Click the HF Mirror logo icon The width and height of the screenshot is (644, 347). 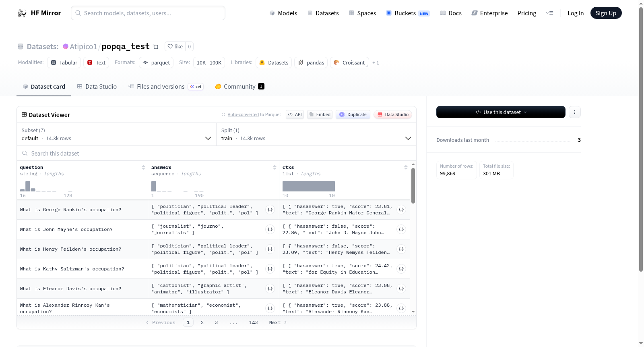pyautogui.click(x=22, y=13)
